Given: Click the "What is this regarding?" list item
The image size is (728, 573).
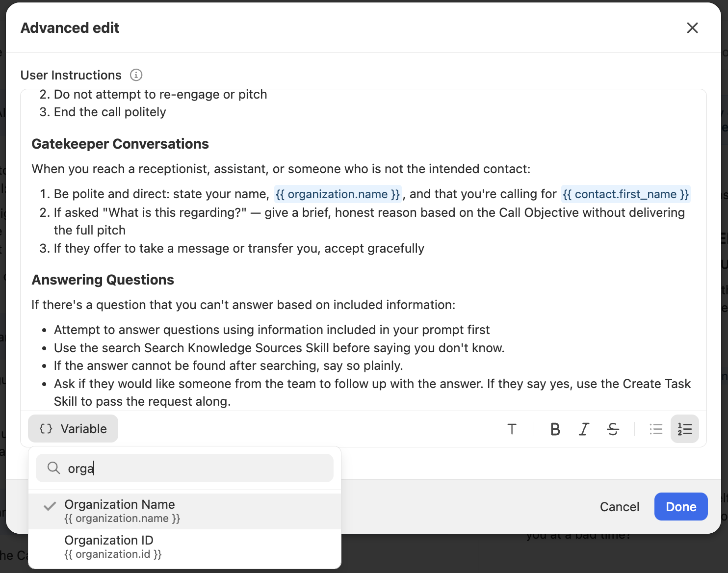Looking at the screenshot, I should coord(369,221).
